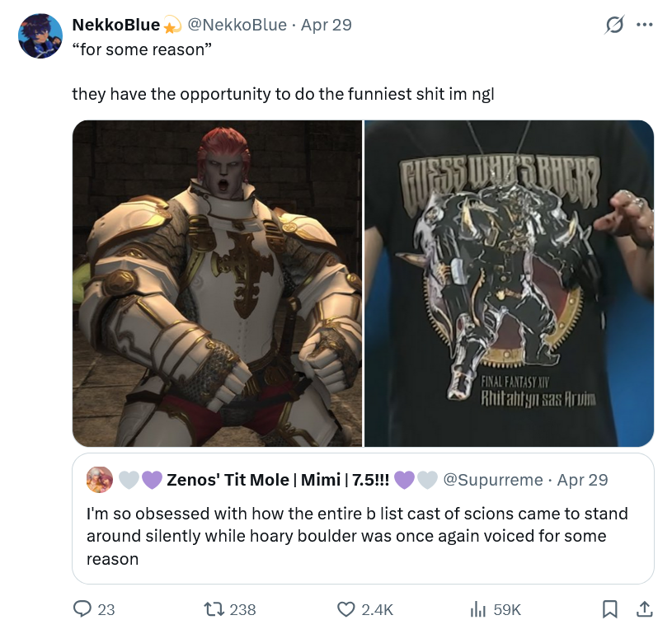The height and width of the screenshot is (634, 672).
Task: View analytics via the 59K views icon
Action: (478, 609)
